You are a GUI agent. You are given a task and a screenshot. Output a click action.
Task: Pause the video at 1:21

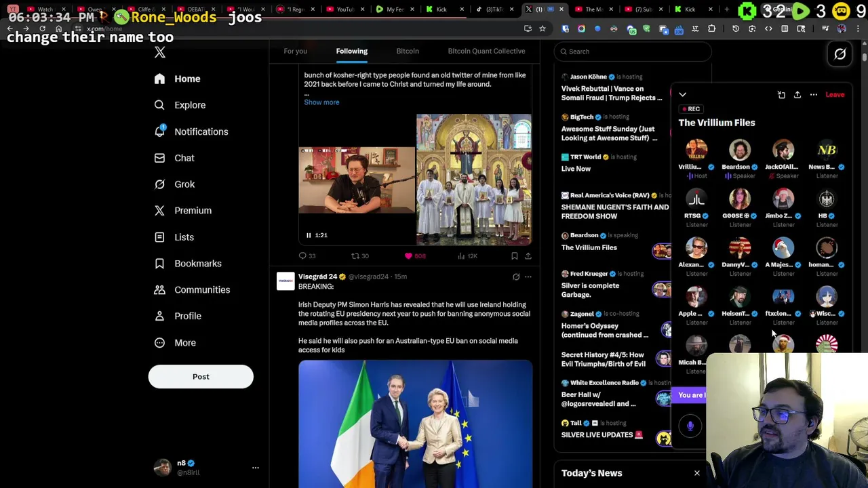coord(309,235)
